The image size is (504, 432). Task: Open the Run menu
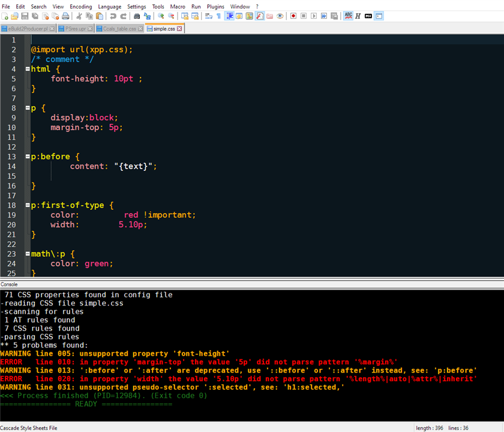pyautogui.click(x=196, y=7)
